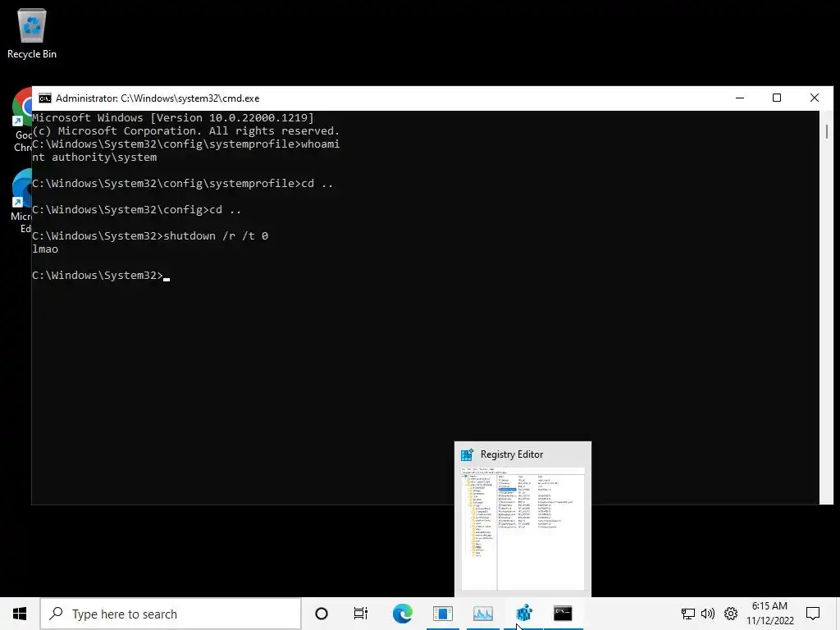The height and width of the screenshot is (630, 840).
Task: Open the volume speaker tray icon
Action: tap(708, 614)
